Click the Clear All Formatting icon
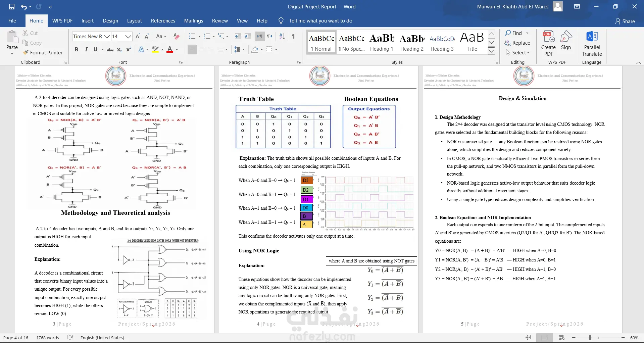This screenshot has width=644, height=343. pyautogui.click(x=177, y=36)
